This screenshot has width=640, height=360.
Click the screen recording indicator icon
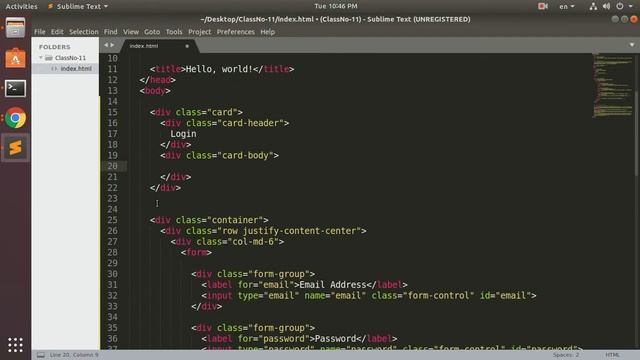pos(542,6)
